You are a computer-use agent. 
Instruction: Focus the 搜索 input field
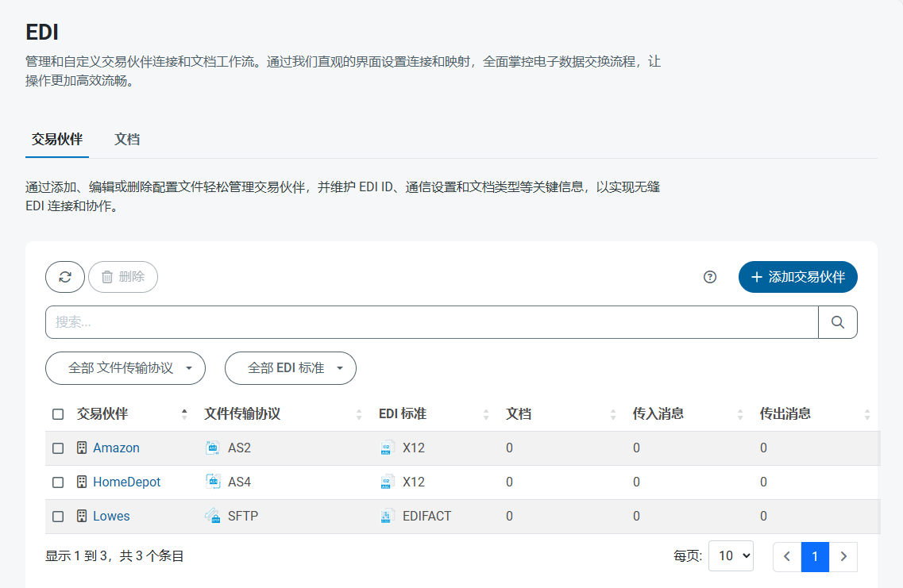[432, 322]
